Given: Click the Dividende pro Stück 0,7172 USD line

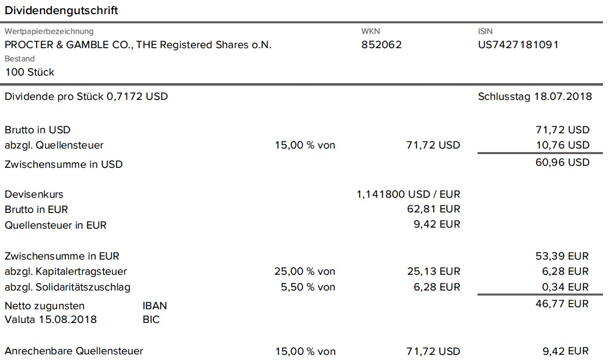Looking at the screenshot, I should tap(86, 96).
